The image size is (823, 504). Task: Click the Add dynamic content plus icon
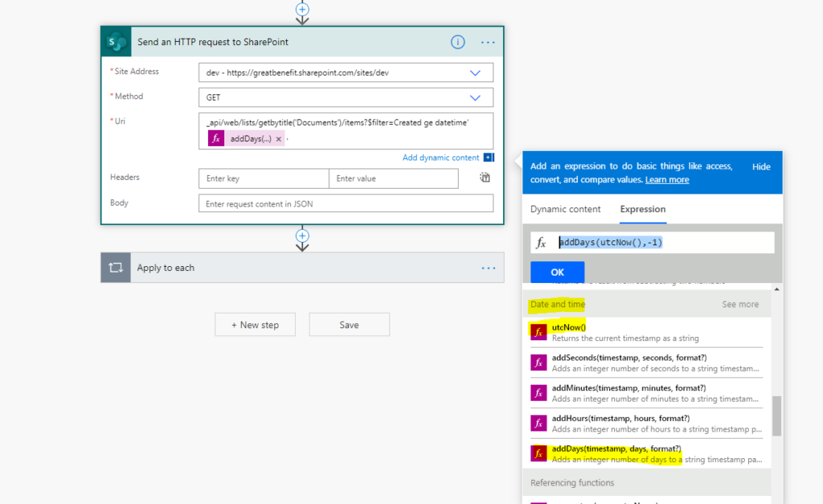point(489,158)
